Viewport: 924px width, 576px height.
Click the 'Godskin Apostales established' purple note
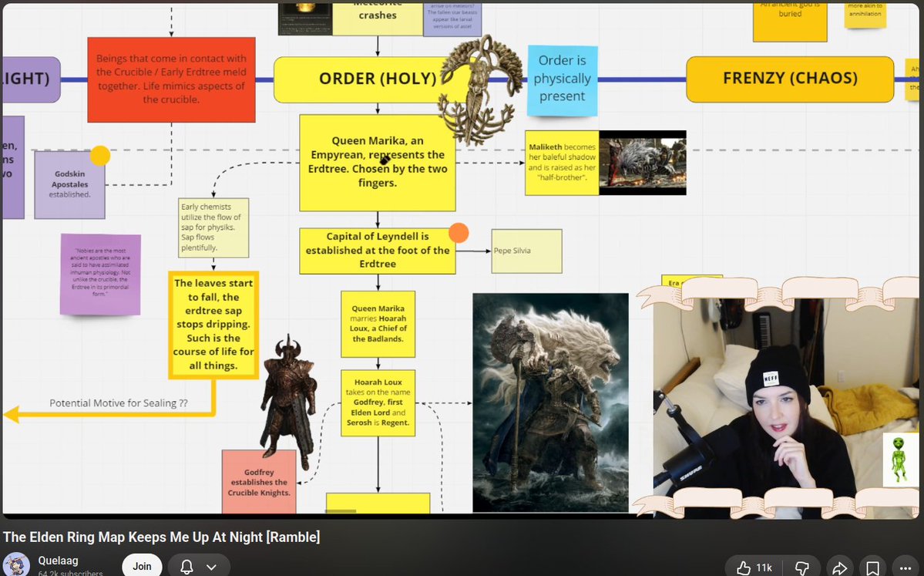point(69,184)
